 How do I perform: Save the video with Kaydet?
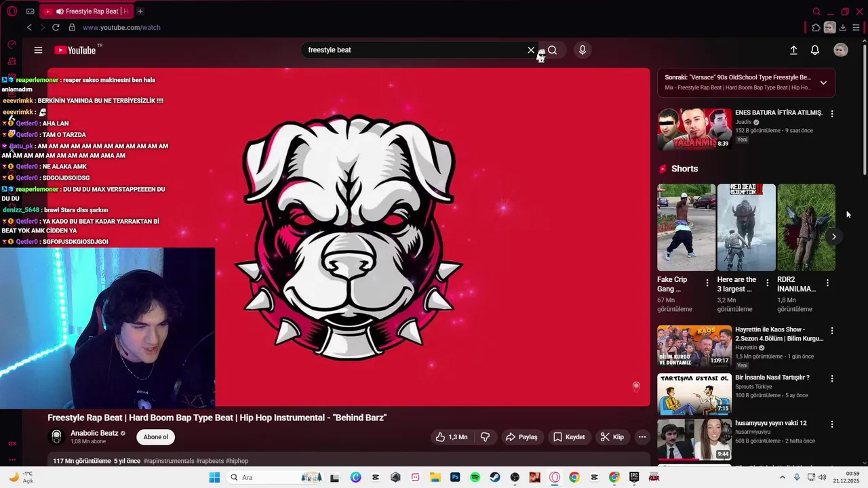pyautogui.click(x=569, y=437)
